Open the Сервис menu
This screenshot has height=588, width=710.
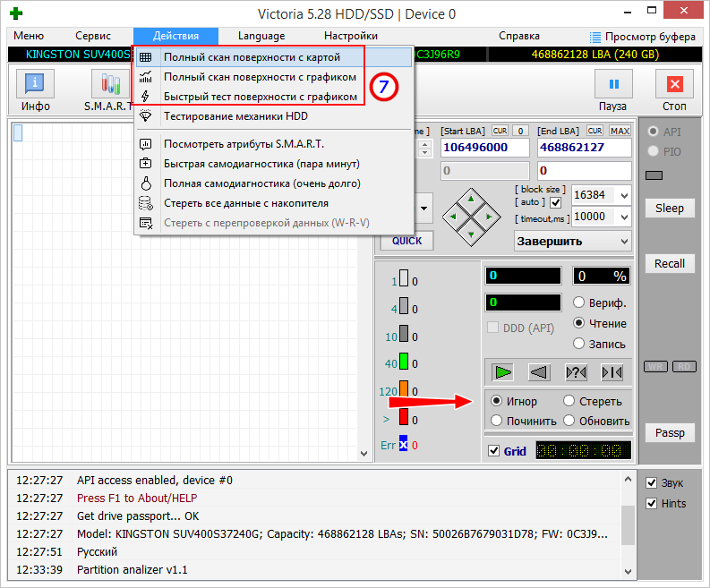click(93, 36)
